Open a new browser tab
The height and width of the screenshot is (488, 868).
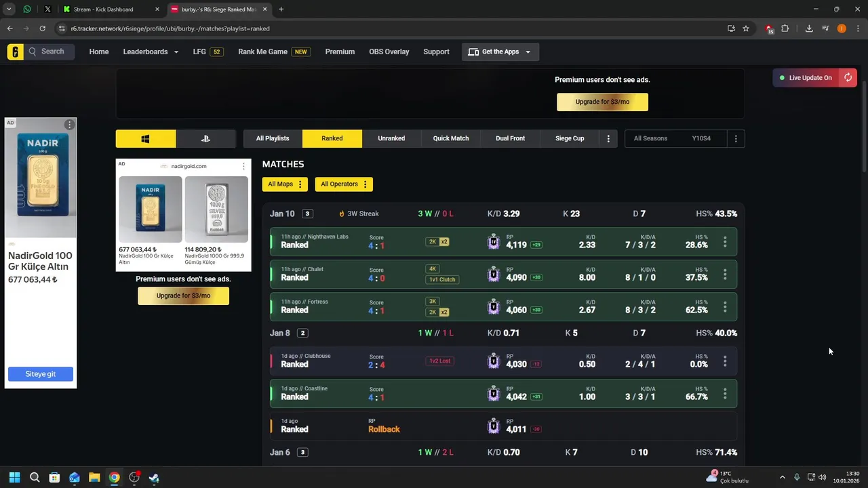(x=281, y=9)
